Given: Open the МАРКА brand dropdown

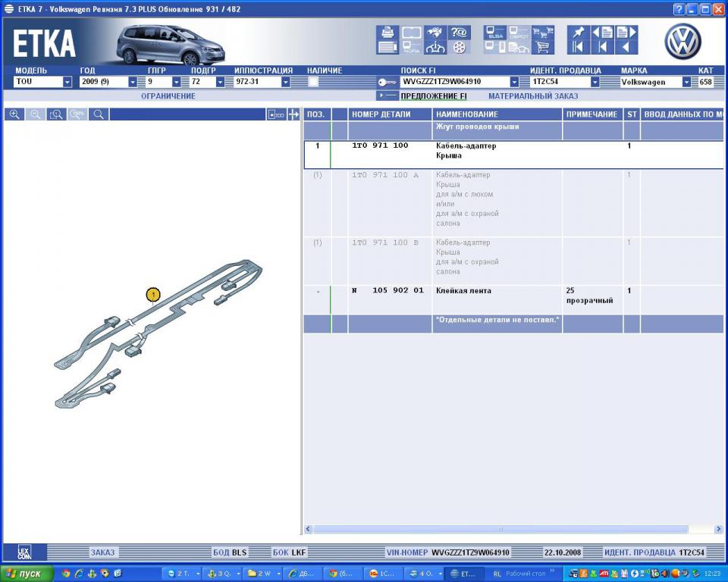Looking at the screenshot, I should (x=686, y=82).
